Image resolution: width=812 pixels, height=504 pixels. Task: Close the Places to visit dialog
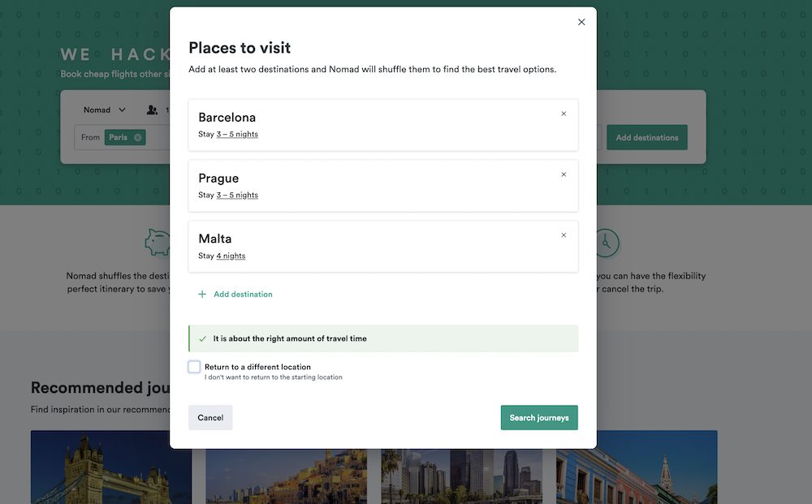(x=581, y=22)
